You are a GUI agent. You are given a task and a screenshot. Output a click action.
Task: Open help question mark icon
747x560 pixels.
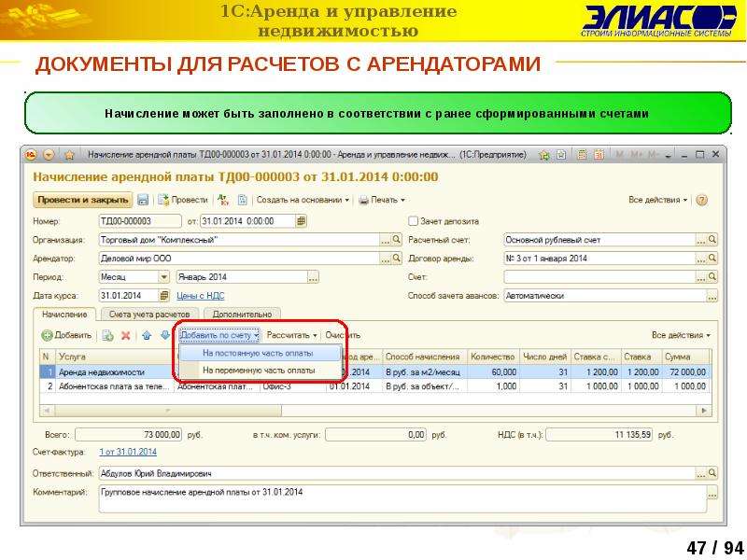point(702,200)
